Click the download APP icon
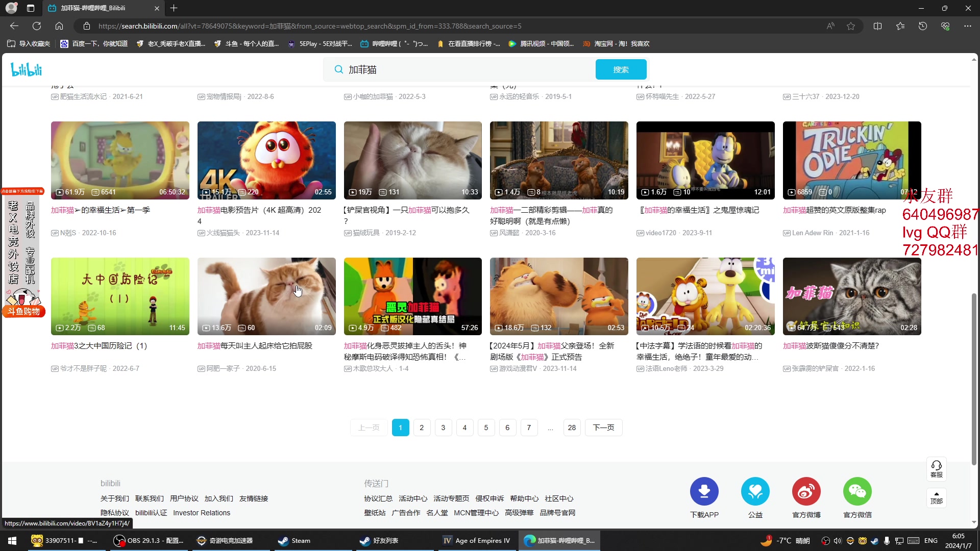The height and width of the screenshot is (551, 980). [704, 491]
